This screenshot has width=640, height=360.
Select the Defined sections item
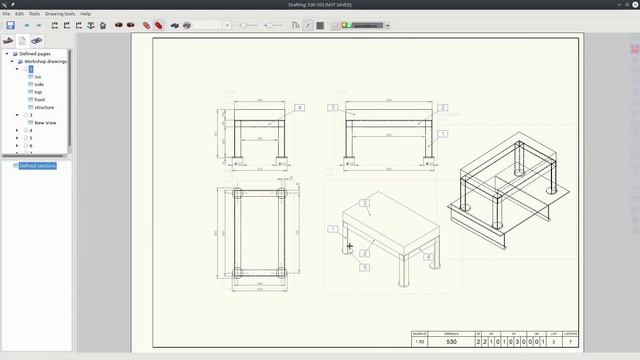(38, 166)
